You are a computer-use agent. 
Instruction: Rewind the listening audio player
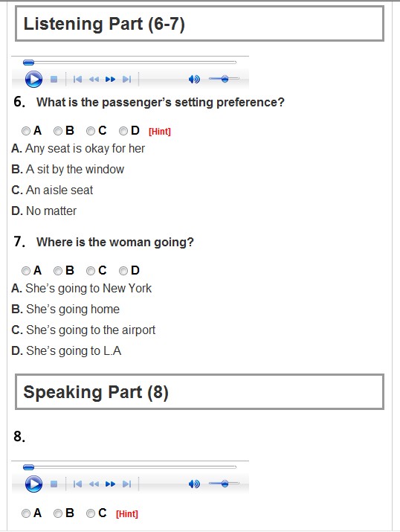(x=94, y=80)
